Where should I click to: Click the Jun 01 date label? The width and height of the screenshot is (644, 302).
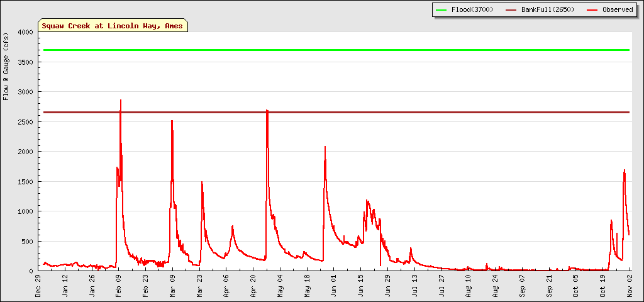coord(334,286)
